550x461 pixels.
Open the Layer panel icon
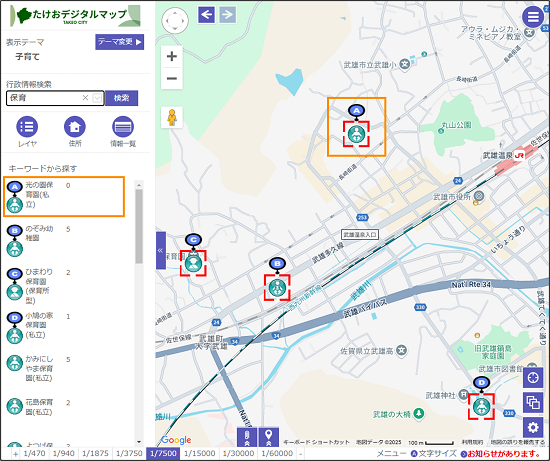pyautogui.click(x=27, y=127)
